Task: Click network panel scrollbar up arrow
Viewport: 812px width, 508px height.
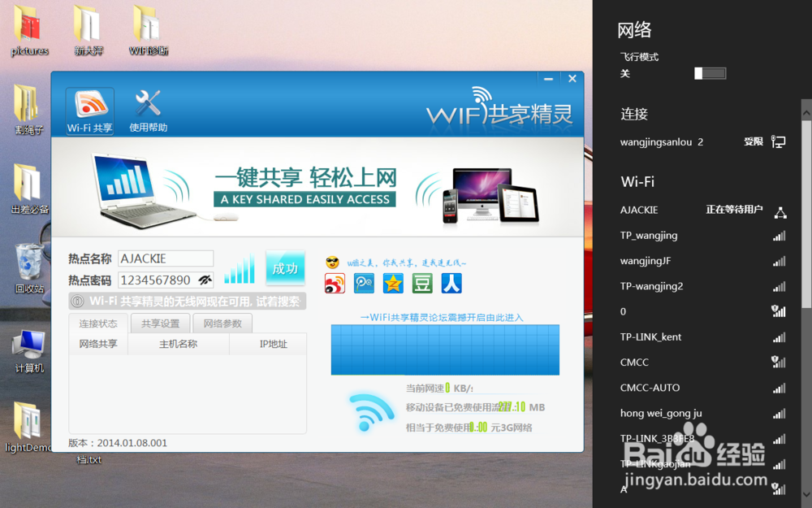Action: tap(806, 111)
